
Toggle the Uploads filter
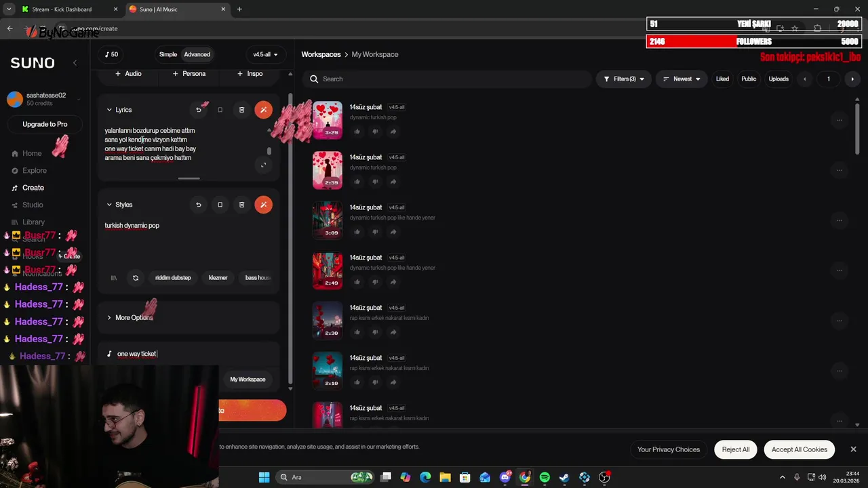point(778,79)
